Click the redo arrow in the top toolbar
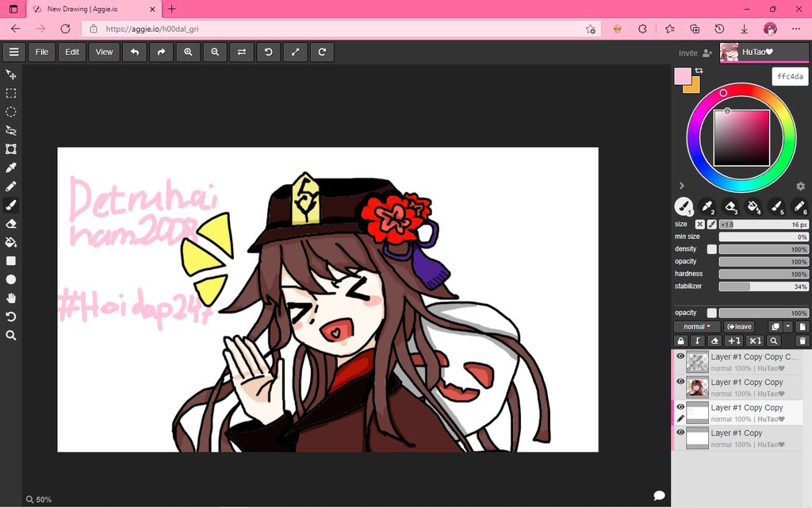 tap(162, 52)
